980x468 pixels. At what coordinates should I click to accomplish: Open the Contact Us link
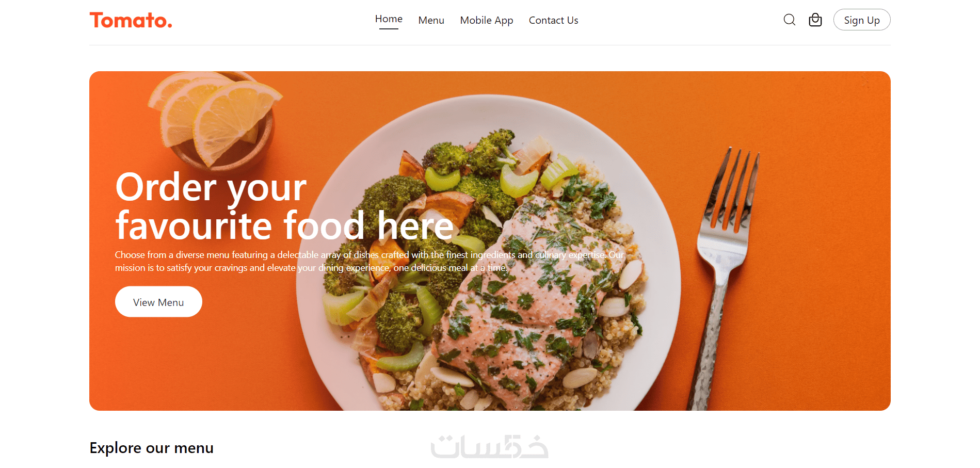(553, 20)
